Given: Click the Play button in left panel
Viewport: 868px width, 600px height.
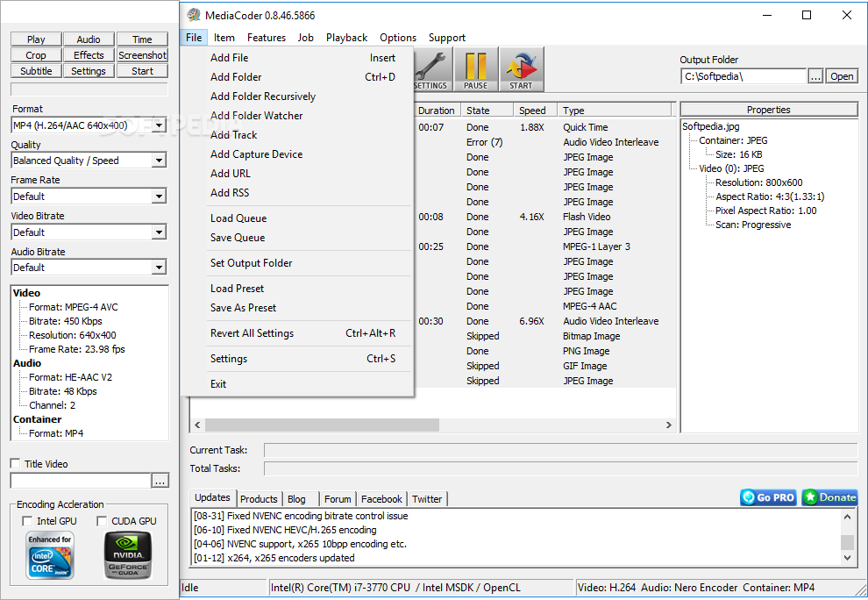Looking at the screenshot, I should tap(36, 39).
